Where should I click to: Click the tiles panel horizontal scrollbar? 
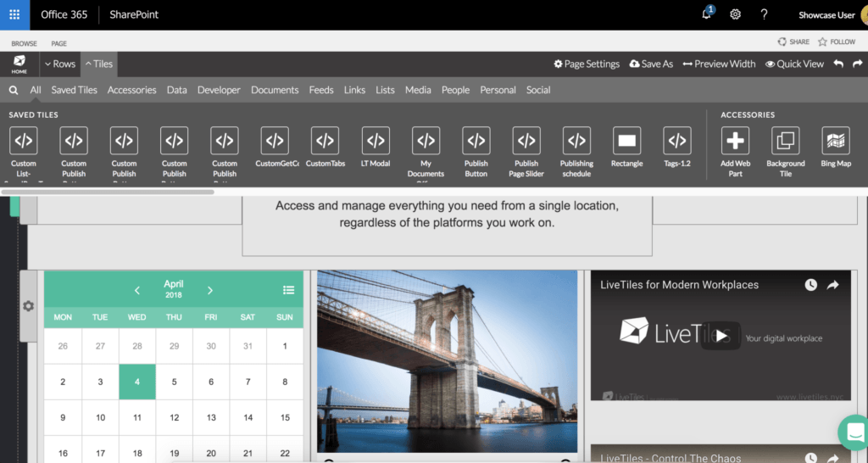click(x=108, y=192)
